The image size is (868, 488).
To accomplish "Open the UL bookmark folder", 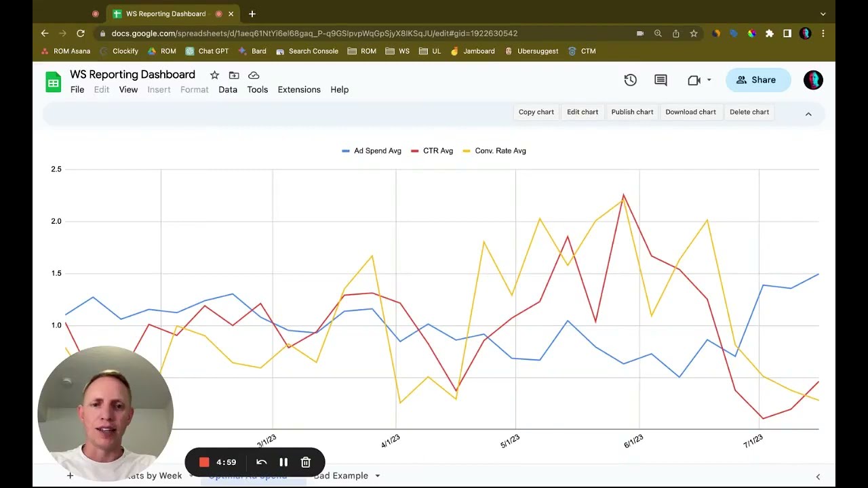I will point(430,51).
